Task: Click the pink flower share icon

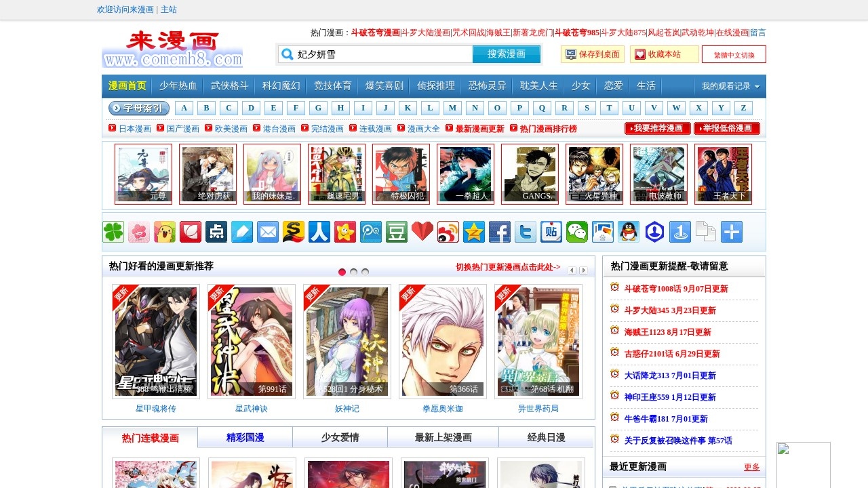Action: [x=139, y=232]
